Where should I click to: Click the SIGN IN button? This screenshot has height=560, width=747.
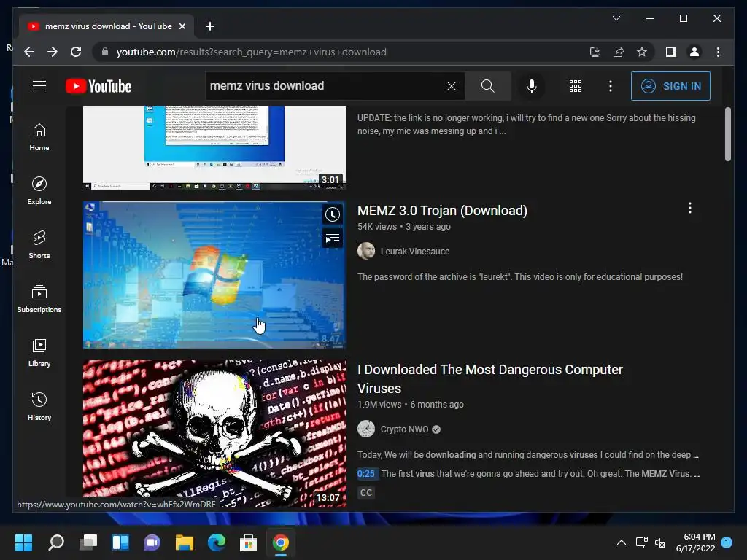[671, 86]
